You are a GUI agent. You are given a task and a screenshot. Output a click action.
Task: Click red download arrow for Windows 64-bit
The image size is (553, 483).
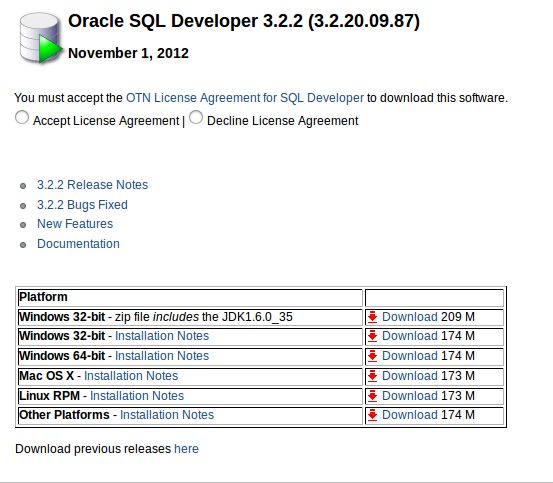click(372, 356)
